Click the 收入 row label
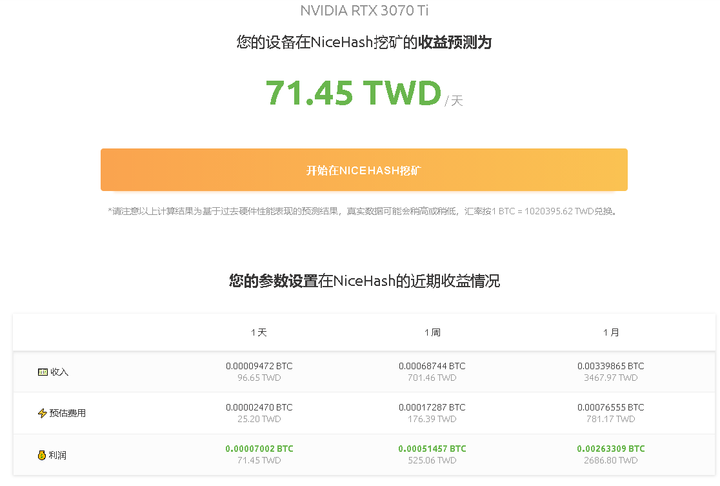 pos(59,372)
